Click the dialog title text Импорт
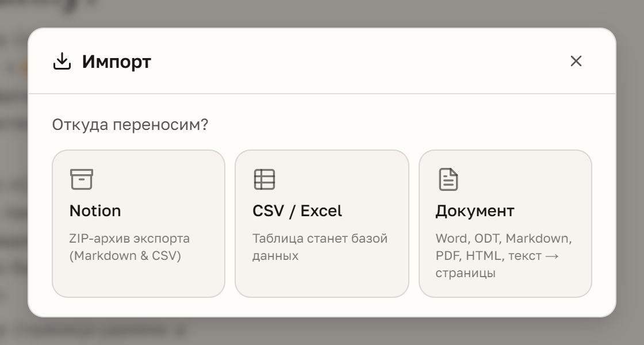 [117, 62]
